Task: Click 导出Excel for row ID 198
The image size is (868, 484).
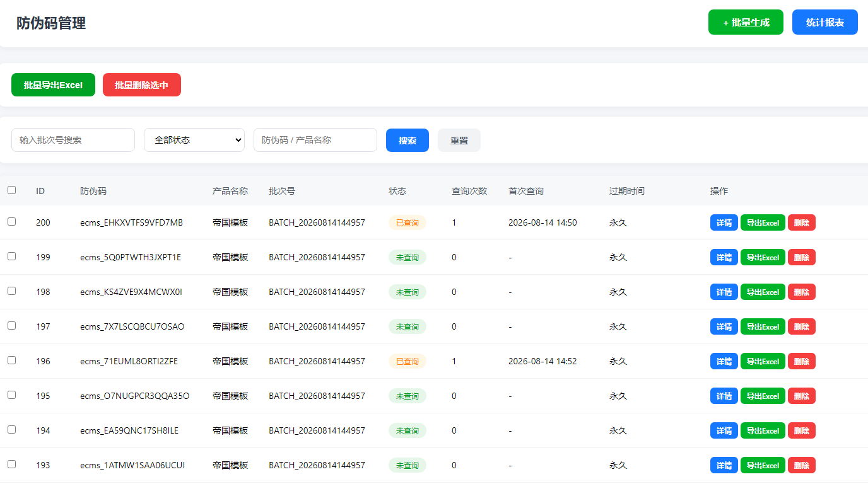Action: point(763,292)
